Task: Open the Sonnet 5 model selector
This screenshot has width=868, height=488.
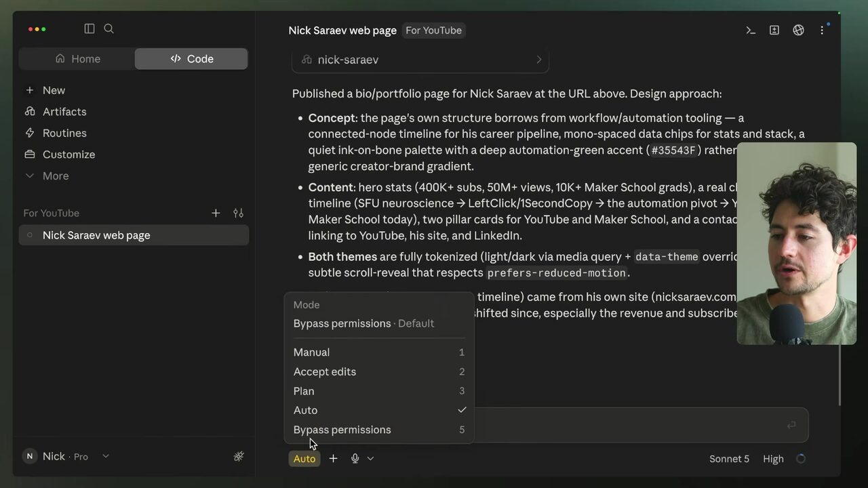Action: (x=729, y=459)
